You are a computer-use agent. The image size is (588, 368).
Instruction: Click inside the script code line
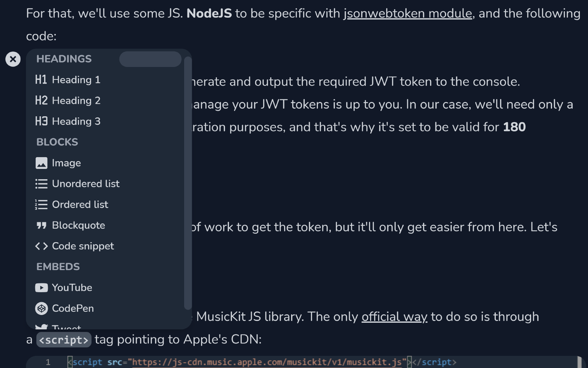257,362
